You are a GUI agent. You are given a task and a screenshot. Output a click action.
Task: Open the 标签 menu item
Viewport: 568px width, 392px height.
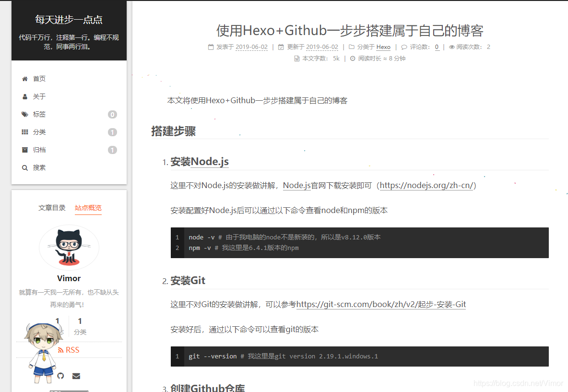pos(69,114)
